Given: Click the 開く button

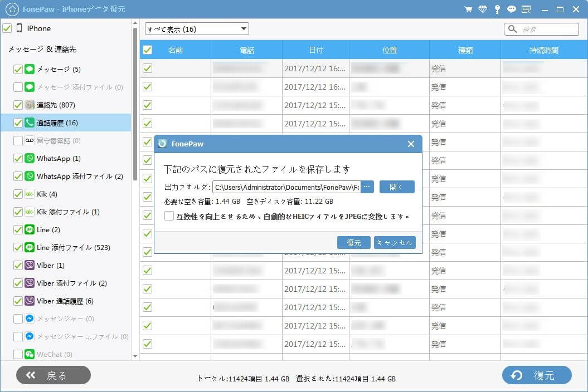Looking at the screenshot, I should click(x=397, y=187).
